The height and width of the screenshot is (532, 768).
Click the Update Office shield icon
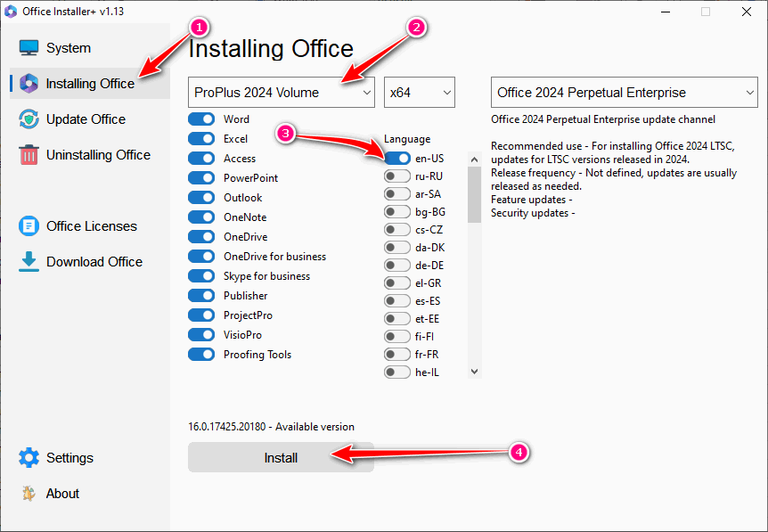coord(29,119)
